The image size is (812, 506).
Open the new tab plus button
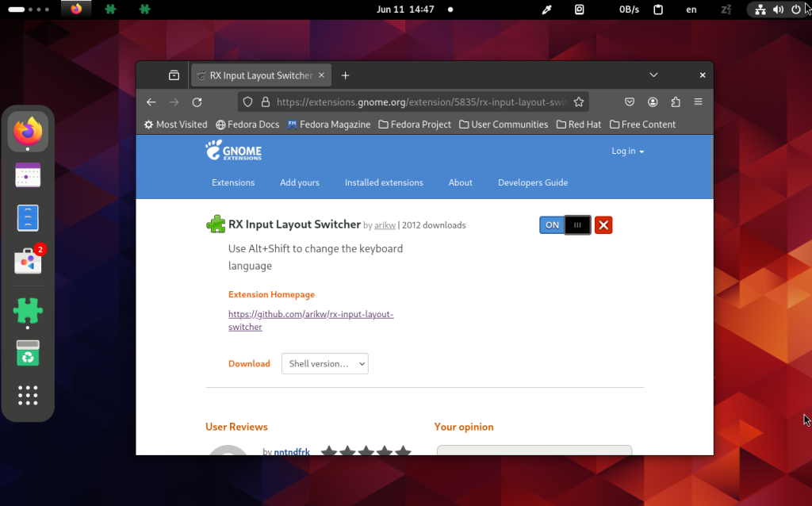pyautogui.click(x=346, y=75)
